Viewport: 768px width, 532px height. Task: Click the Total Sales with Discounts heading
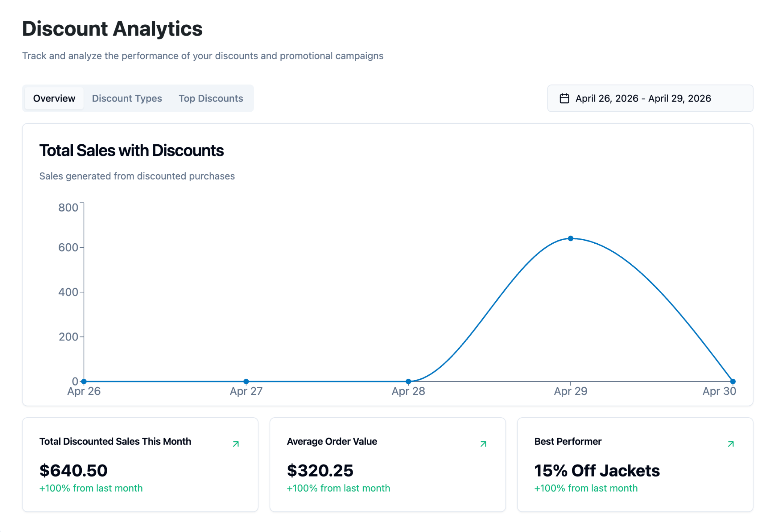132,150
